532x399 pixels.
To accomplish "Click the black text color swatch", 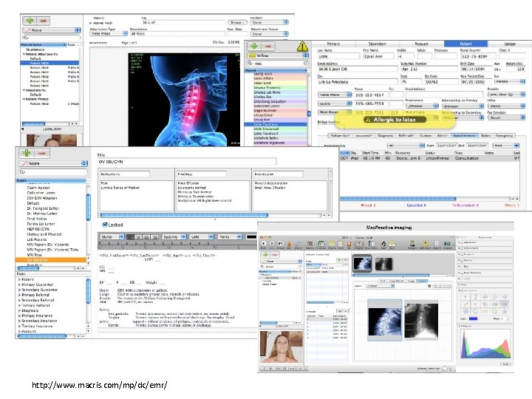I will (x=252, y=237).
